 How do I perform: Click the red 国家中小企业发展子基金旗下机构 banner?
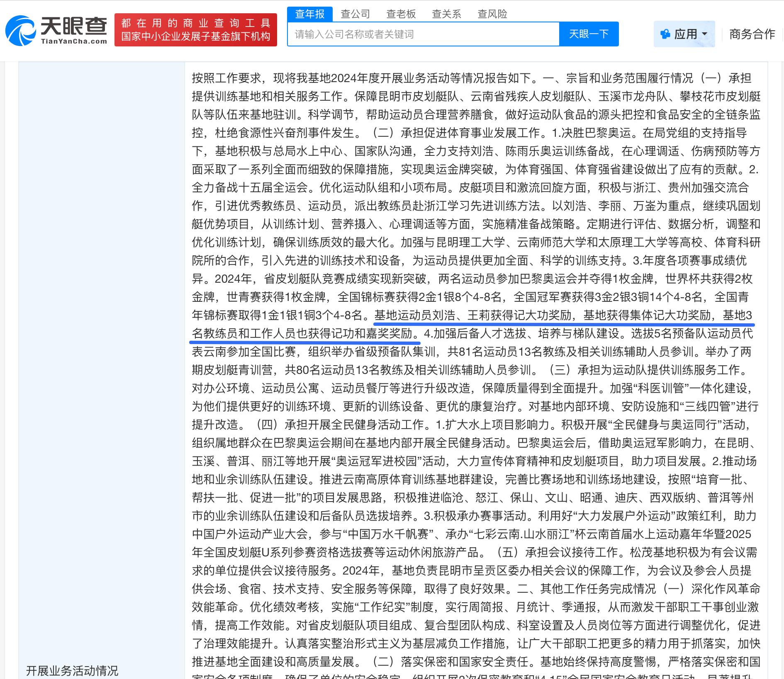[195, 36]
